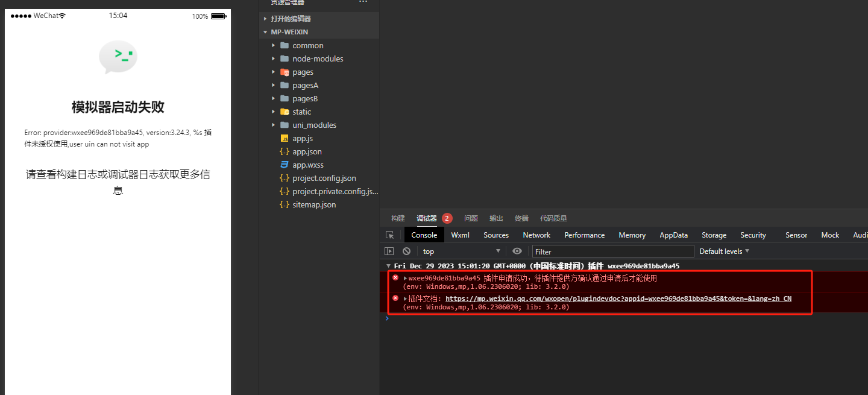Toggle the console sidebar panel icon

pyautogui.click(x=389, y=251)
